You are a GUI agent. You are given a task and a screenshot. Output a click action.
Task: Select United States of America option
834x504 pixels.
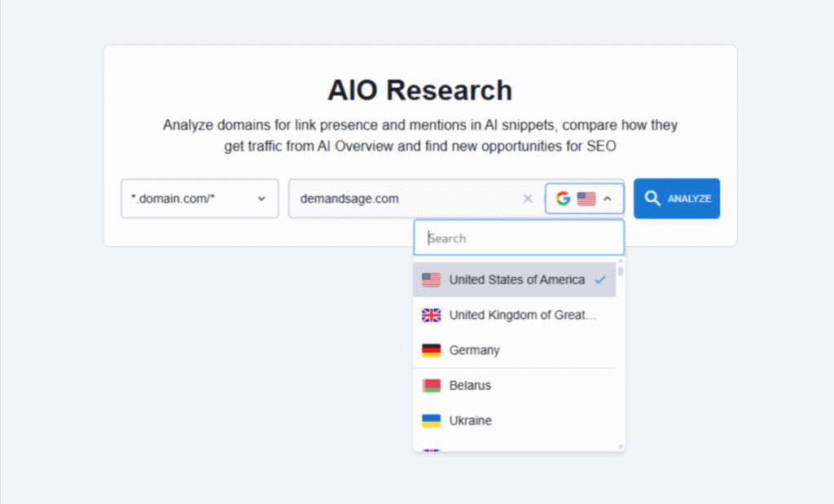tap(515, 279)
